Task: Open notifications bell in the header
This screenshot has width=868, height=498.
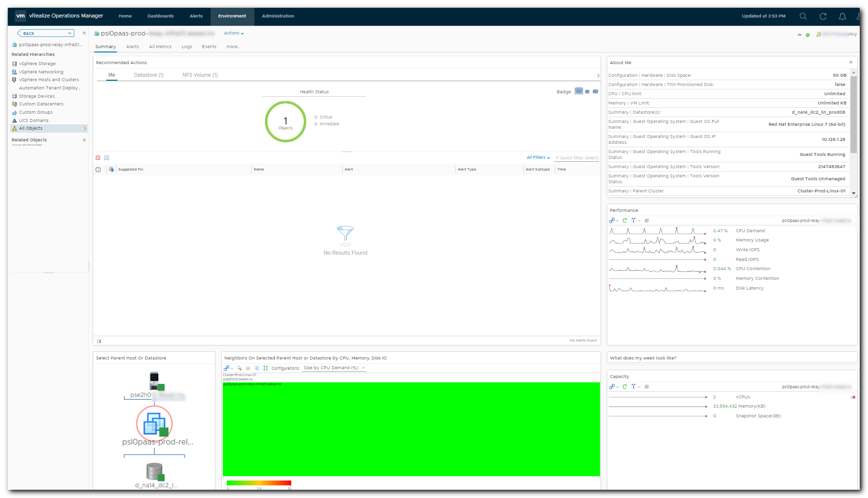Action: pos(842,16)
